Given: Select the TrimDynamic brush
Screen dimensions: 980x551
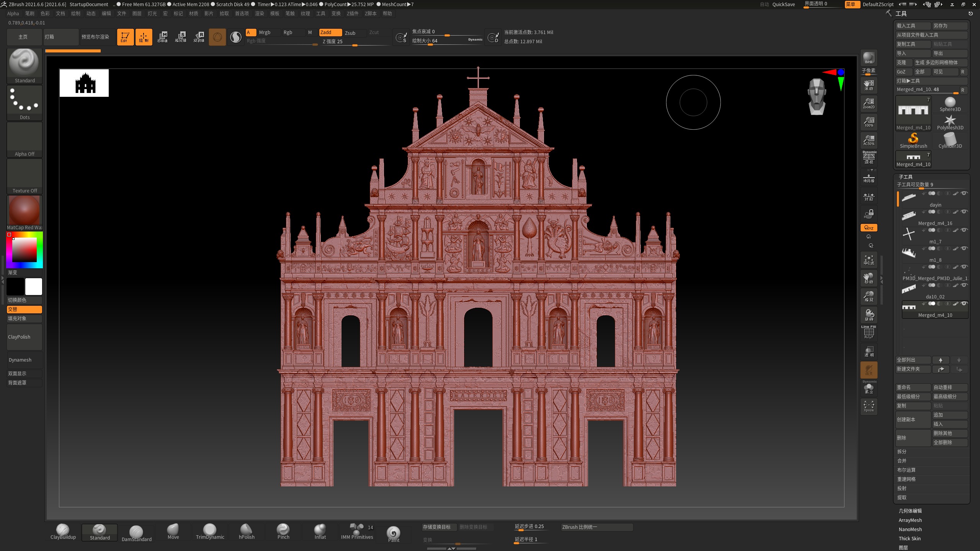Looking at the screenshot, I should click(210, 532).
